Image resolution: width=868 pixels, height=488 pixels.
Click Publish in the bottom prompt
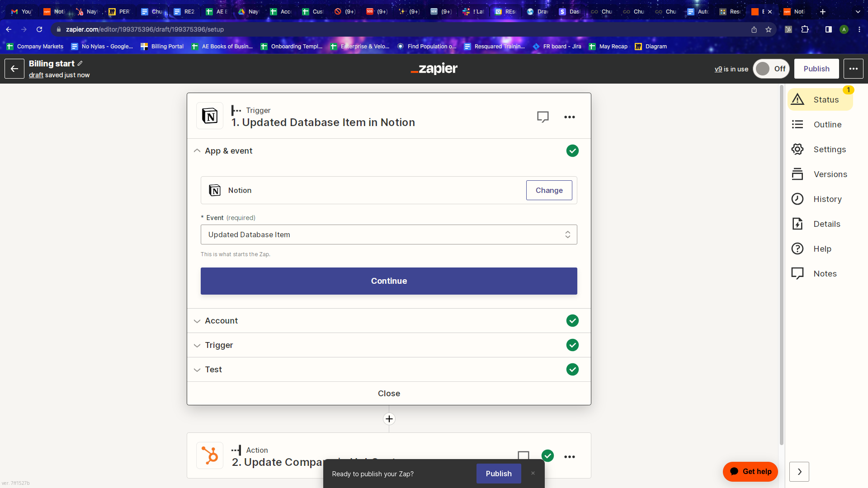point(499,474)
